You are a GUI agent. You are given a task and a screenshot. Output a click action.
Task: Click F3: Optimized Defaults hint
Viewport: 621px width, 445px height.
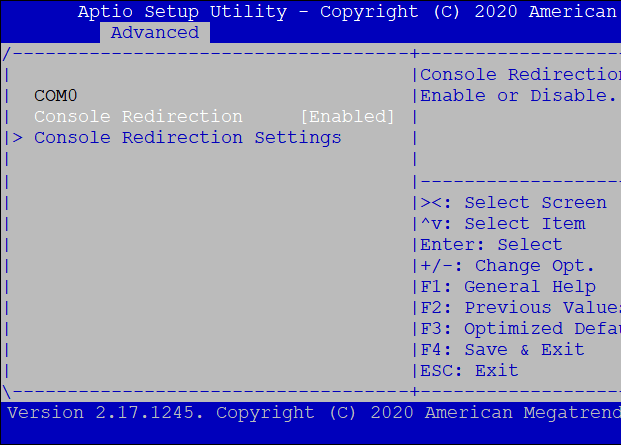click(518, 329)
